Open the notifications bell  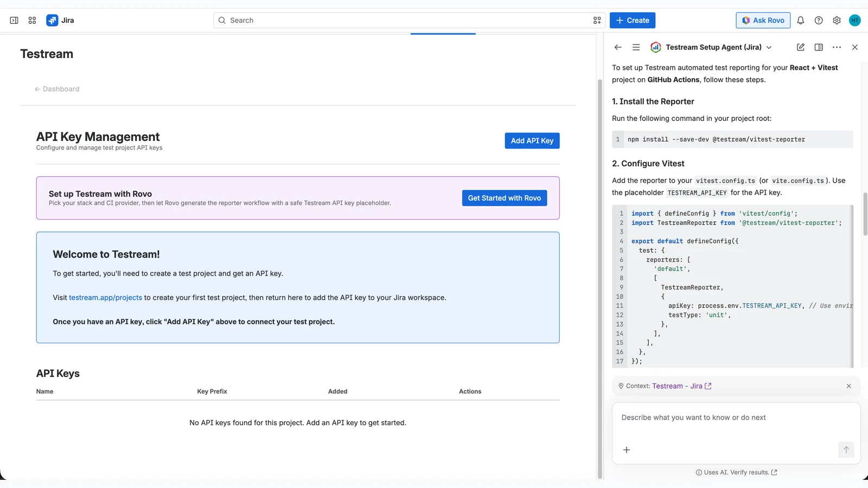[800, 21]
